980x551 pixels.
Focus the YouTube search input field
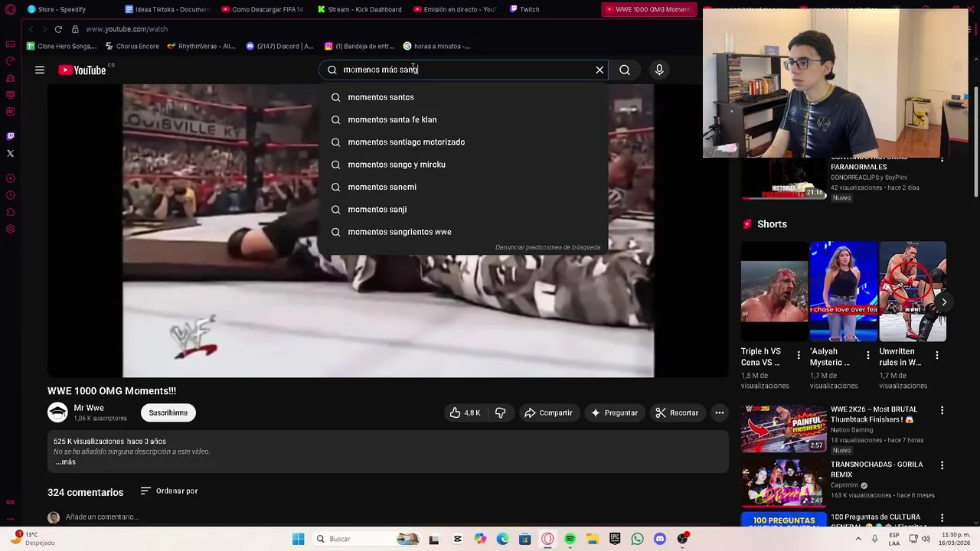pyautogui.click(x=463, y=70)
